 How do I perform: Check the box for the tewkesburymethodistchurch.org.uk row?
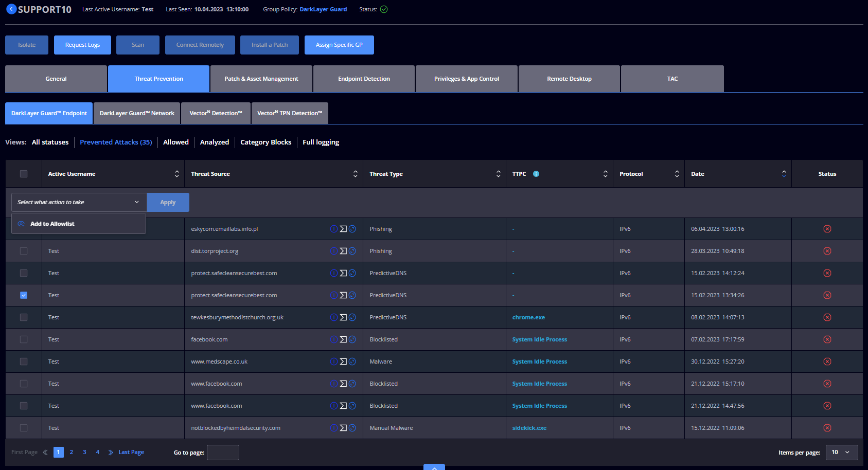pyautogui.click(x=24, y=317)
